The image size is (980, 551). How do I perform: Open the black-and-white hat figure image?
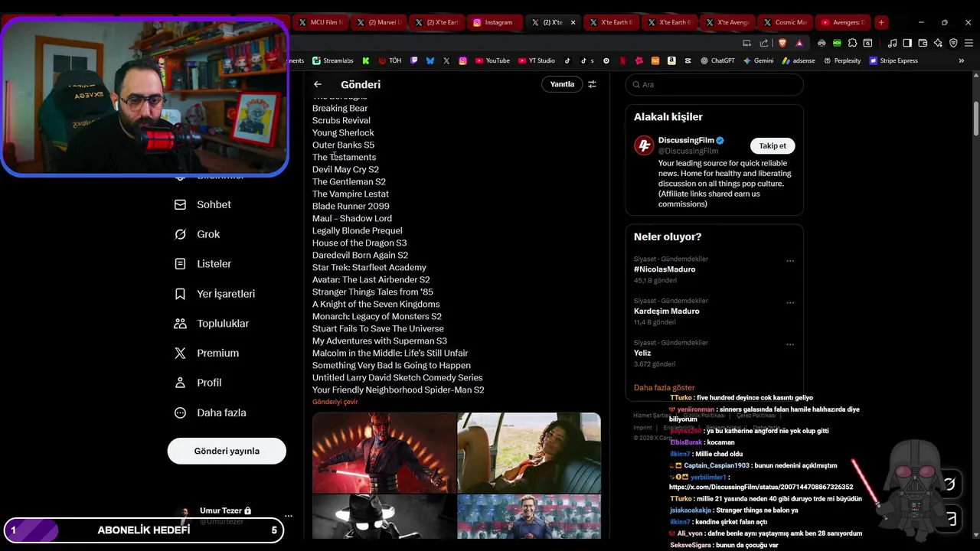pos(384,517)
